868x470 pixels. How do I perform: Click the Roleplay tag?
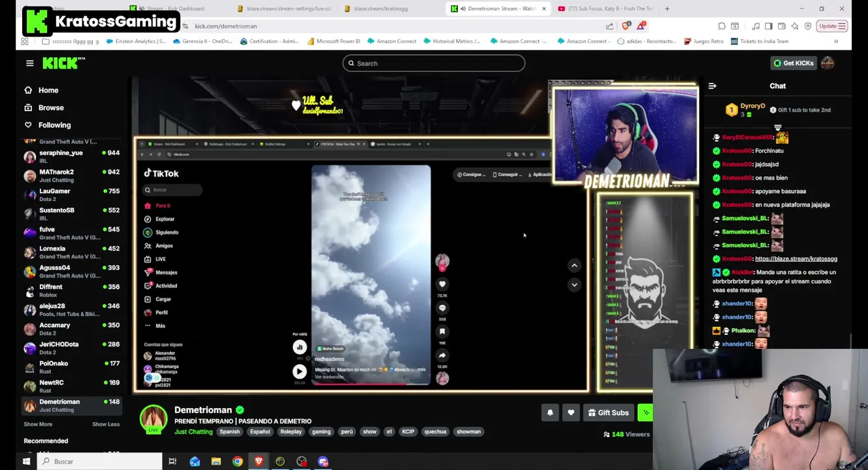click(x=291, y=431)
